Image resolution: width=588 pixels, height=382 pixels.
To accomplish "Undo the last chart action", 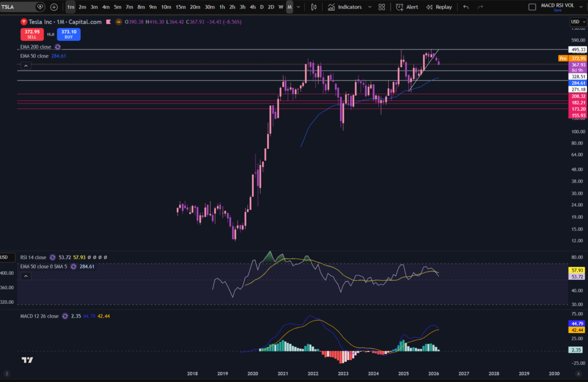I will pos(466,7).
